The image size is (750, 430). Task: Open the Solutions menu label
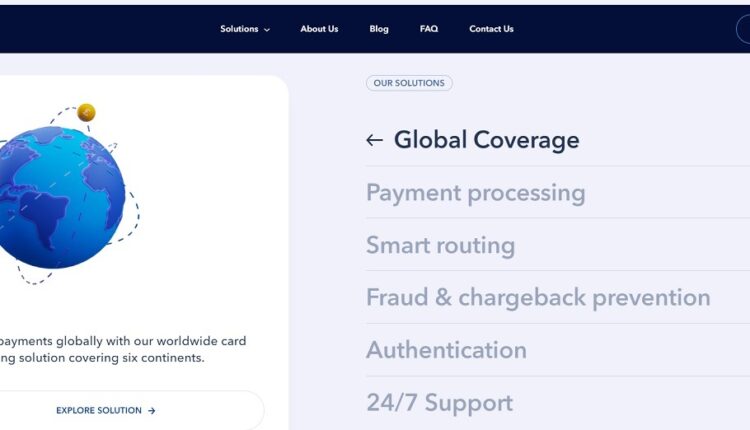click(239, 29)
